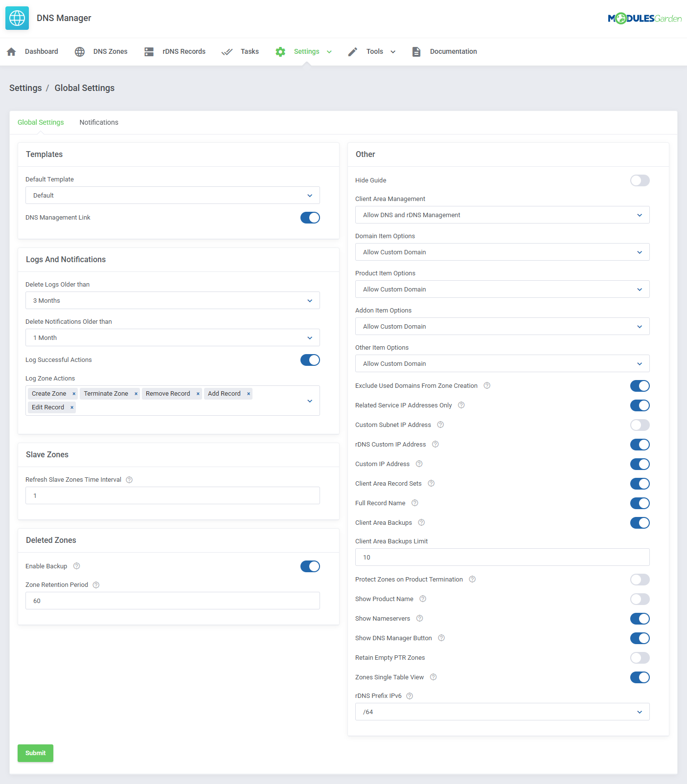The height and width of the screenshot is (784, 687).
Task: Click the Client Area Backups Limit field
Action: click(x=502, y=557)
